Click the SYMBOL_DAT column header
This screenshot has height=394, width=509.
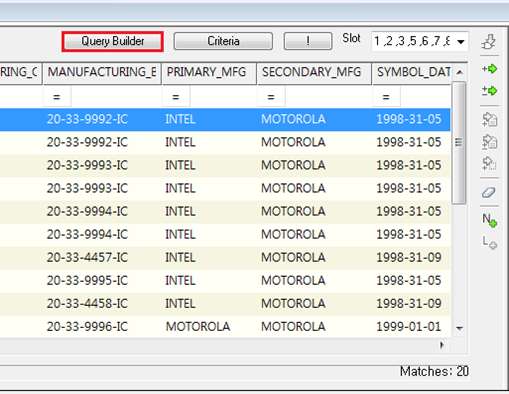click(x=412, y=72)
